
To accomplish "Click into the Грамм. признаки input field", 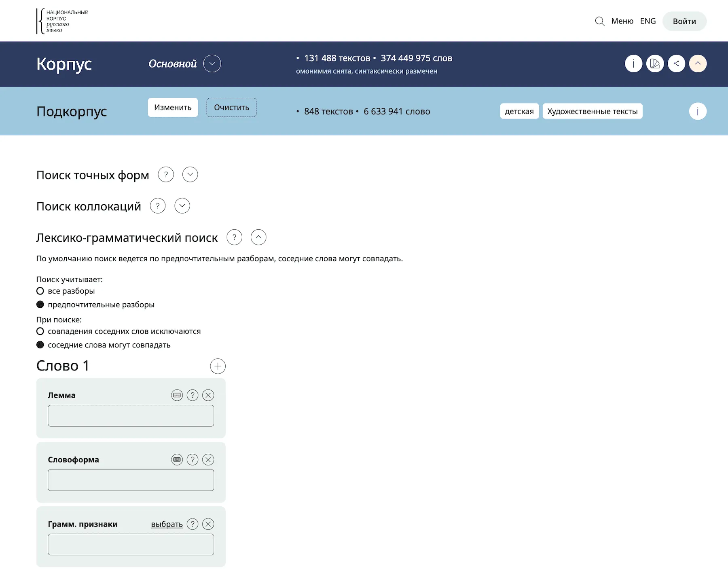I will pos(131,544).
